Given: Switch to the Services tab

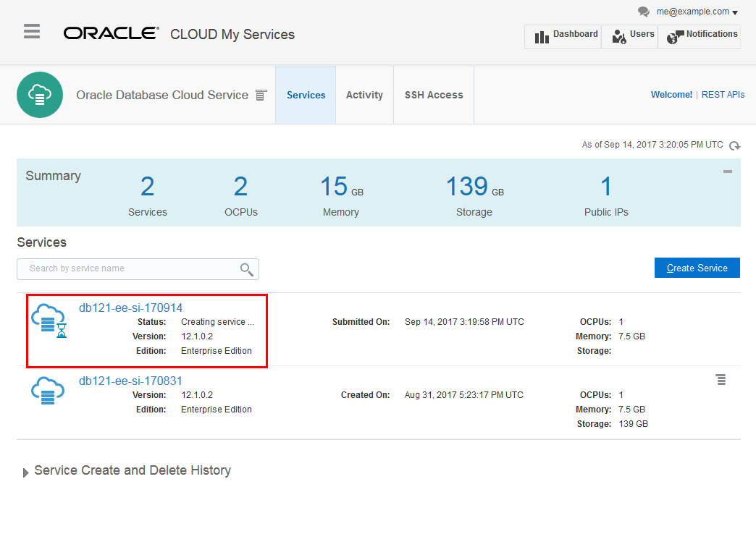Looking at the screenshot, I should point(306,95).
